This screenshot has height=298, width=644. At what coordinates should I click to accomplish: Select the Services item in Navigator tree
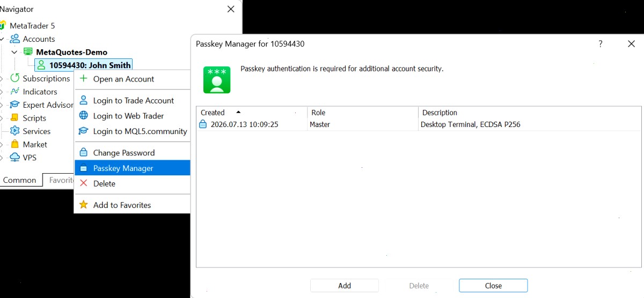(x=36, y=131)
